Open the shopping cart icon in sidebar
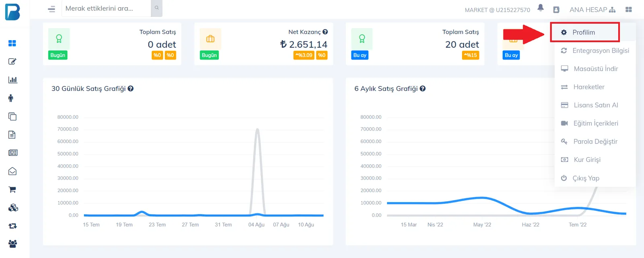 pos(12,189)
